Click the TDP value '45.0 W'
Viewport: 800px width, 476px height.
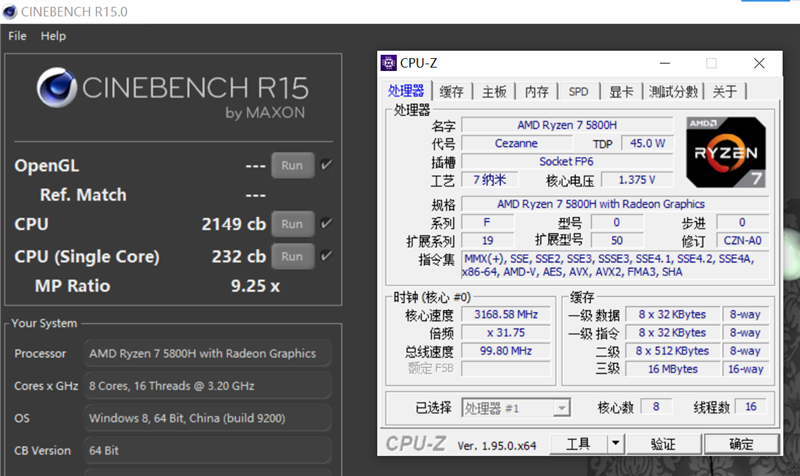647,143
